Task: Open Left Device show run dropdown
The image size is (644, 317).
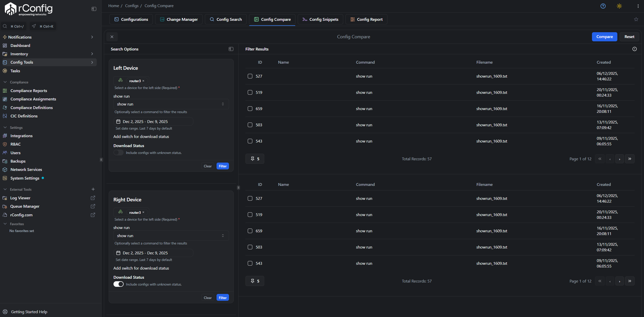Action: click(171, 104)
